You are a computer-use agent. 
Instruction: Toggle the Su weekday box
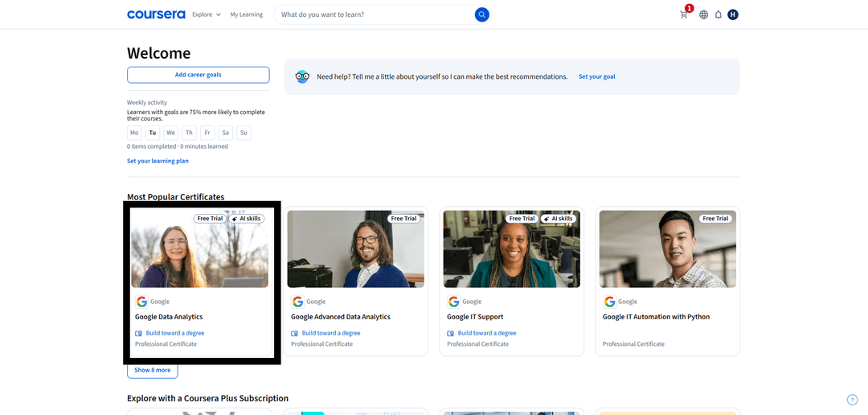pos(244,133)
